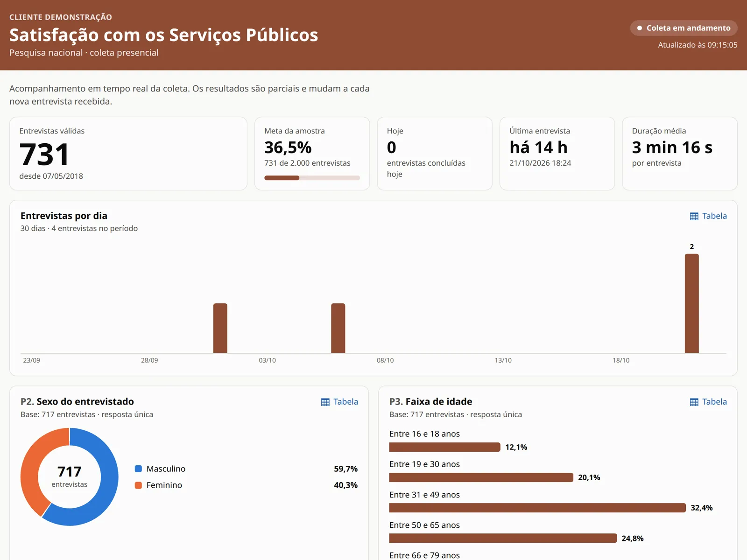Click the 20,1% age bar label
Viewport: 747px width, 560px height.
point(589,477)
